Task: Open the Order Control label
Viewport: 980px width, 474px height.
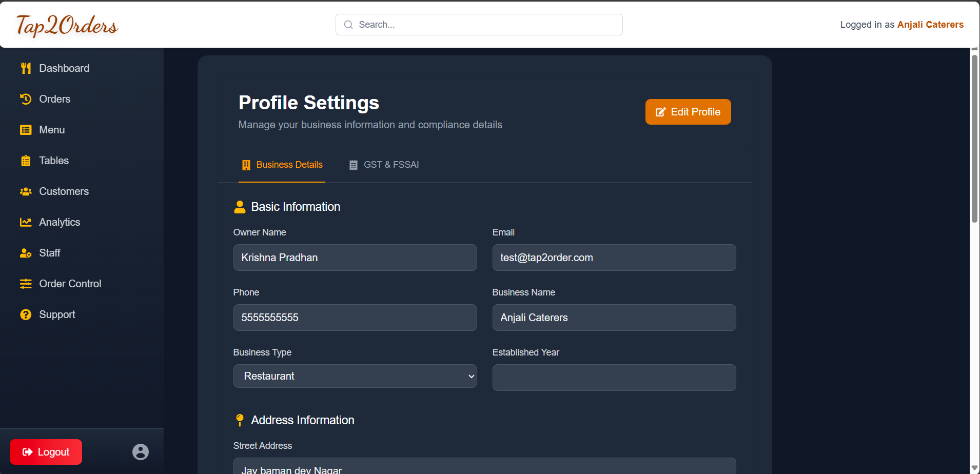Action: 70,284
